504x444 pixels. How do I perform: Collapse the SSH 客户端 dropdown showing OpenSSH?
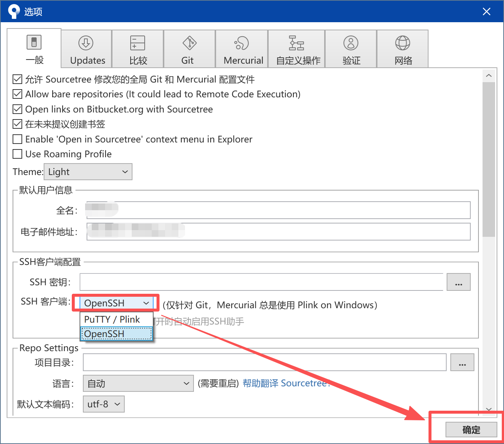click(117, 303)
